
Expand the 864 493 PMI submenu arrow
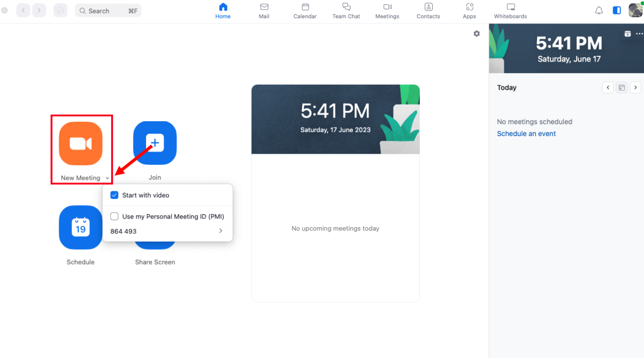point(221,231)
